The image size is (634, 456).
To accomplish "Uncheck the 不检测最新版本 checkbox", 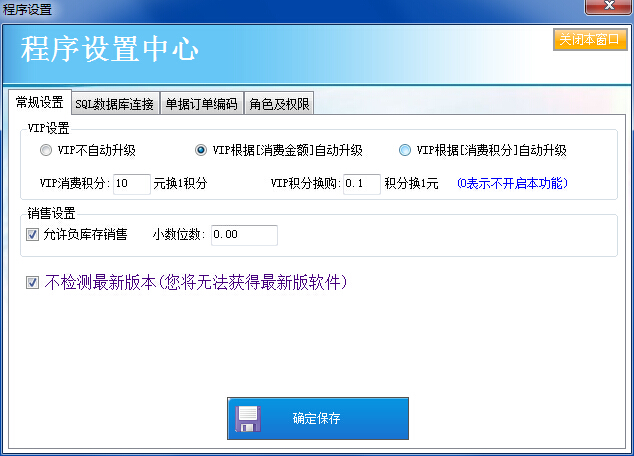I will click(x=33, y=283).
